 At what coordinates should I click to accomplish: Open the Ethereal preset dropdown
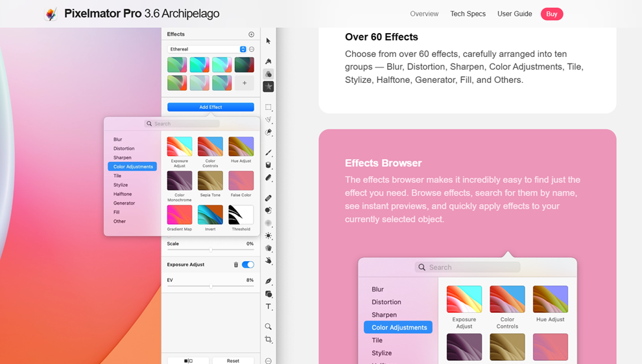(207, 49)
